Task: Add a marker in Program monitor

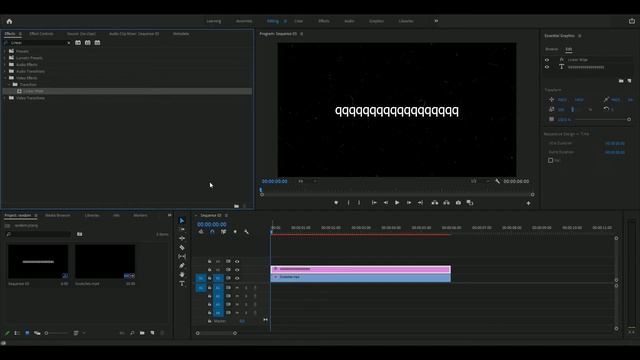Action: (x=336, y=202)
